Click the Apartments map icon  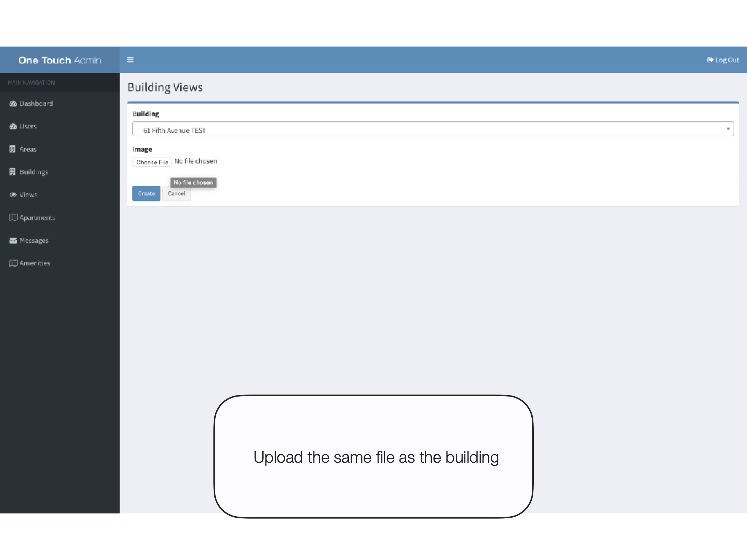pos(13,217)
